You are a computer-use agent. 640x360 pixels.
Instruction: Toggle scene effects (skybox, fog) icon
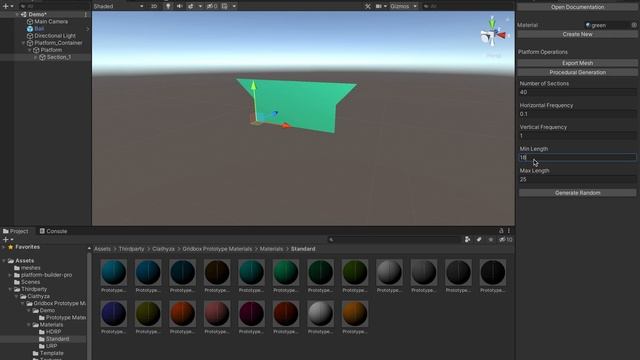pos(191,6)
